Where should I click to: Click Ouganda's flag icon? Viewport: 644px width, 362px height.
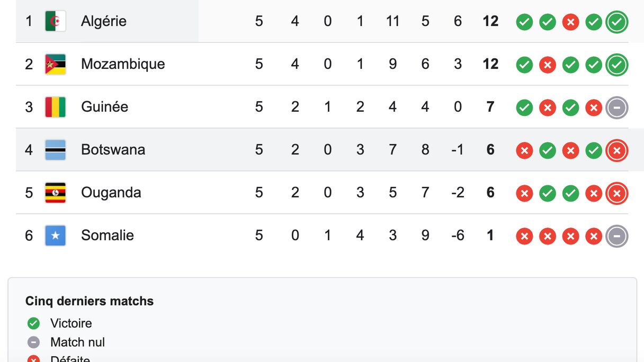[x=55, y=193]
